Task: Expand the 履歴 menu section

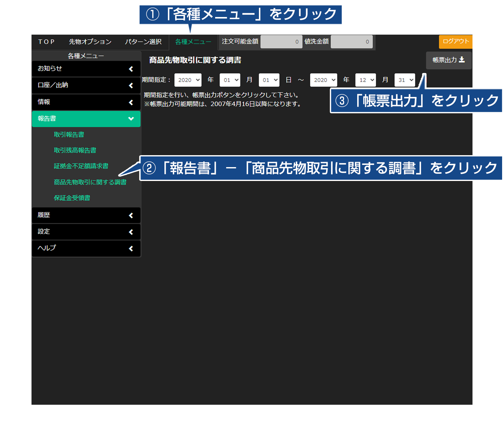Action: tap(86, 215)
